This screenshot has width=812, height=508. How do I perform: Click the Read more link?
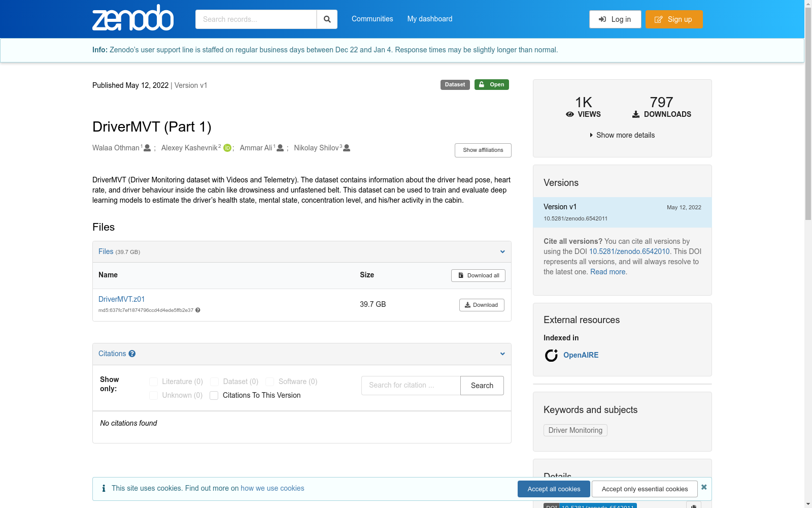[x=608, y=272]
